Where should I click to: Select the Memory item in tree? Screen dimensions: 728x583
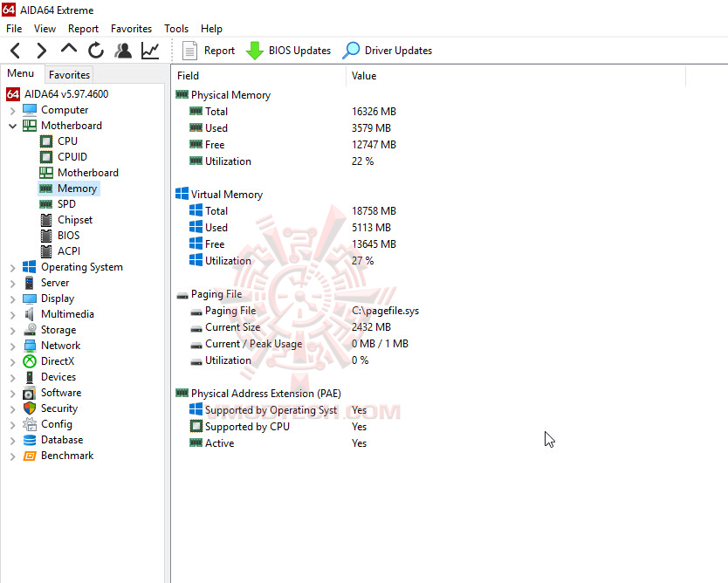coord(77,189)
